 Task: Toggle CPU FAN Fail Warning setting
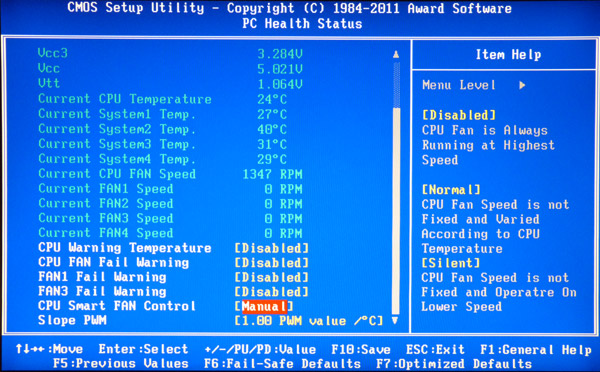coord(272,263)
